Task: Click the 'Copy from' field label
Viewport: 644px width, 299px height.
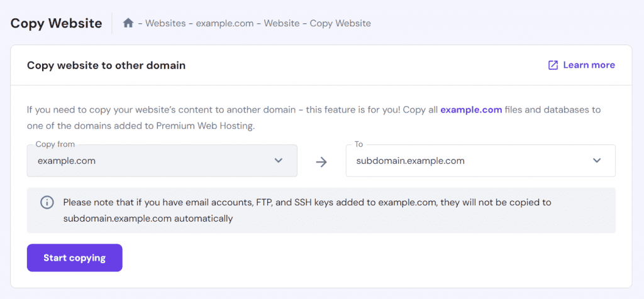Action: [x=55, y=144]
